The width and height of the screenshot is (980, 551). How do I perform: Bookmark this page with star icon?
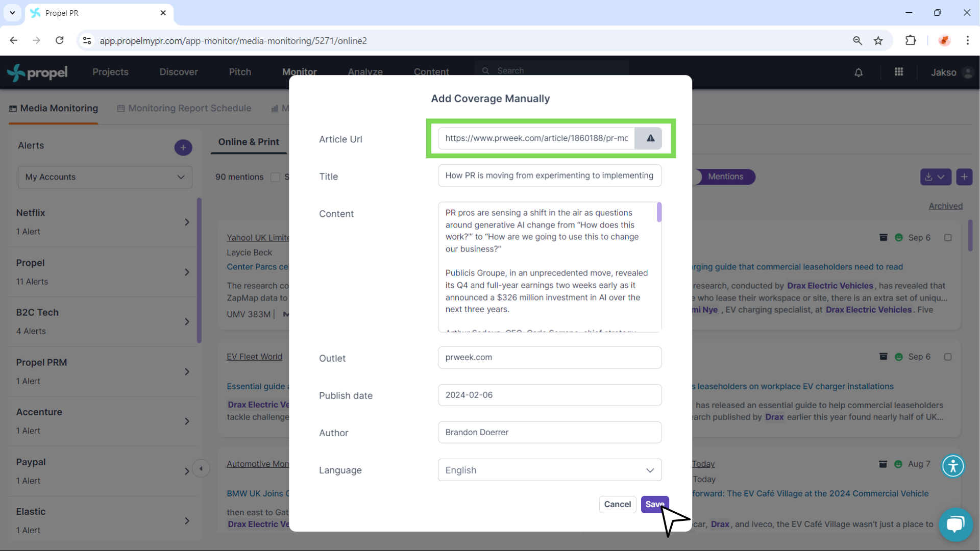[x=878, y=40]
